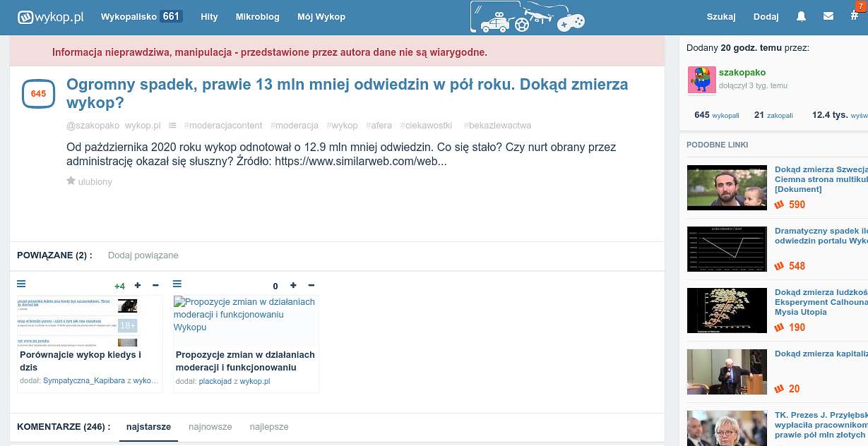This screenshot has height=446, width=868.
Task: Open Szukaj search in header
Action: (721, 16)
